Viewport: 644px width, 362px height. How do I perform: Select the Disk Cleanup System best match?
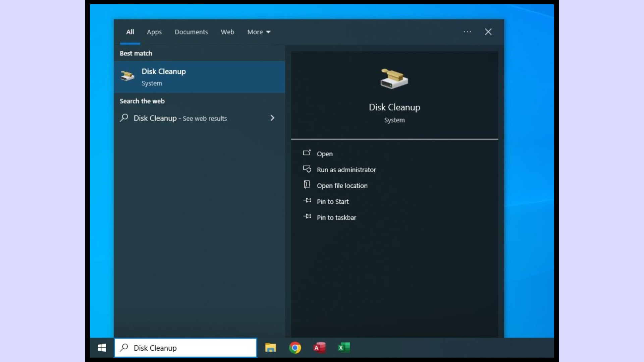(200, 77)
